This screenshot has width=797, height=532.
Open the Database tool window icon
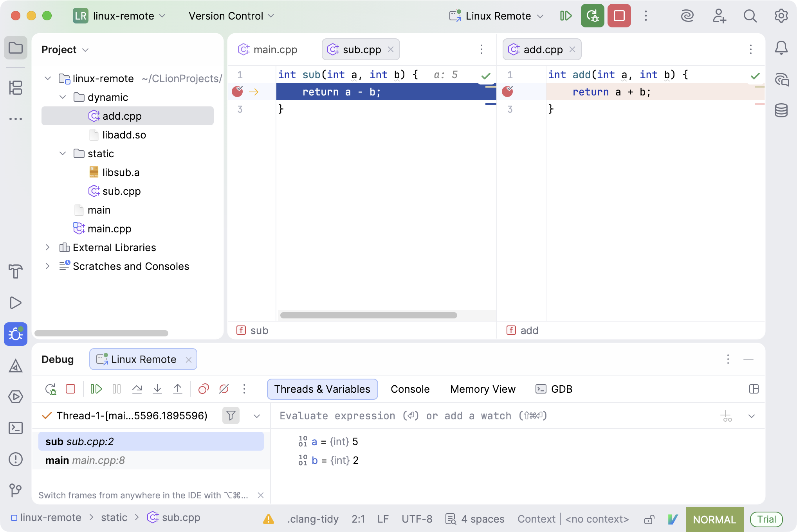[x=781, y=111]
